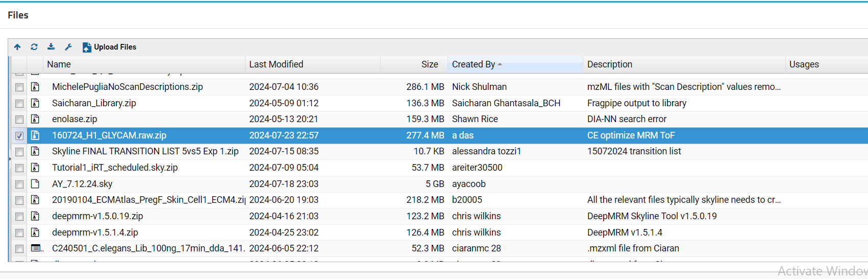
Task: Sort files by Last Modified header
Action: (x=276, y=64)
